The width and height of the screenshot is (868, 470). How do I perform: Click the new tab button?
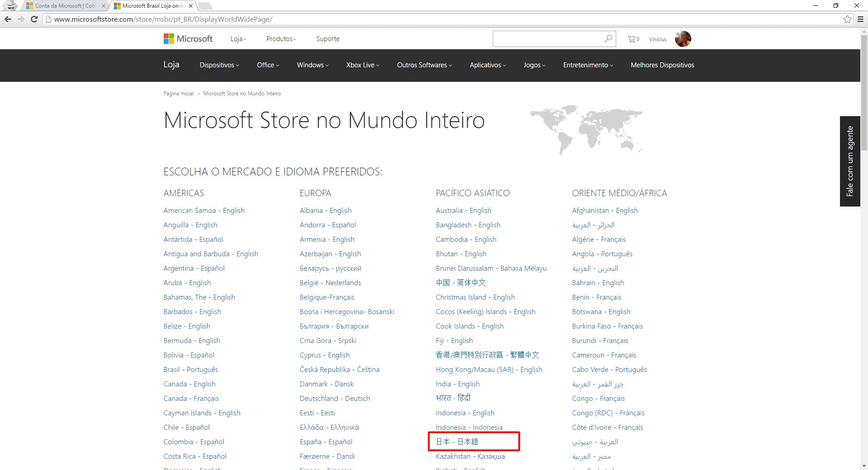pyautogui.click(x=205, y=6)
